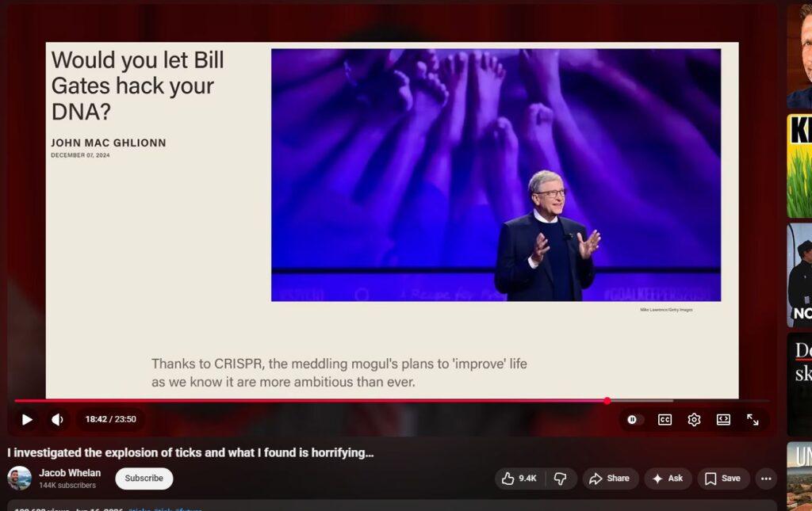Save video to a playlist

[x=723, y=479]
